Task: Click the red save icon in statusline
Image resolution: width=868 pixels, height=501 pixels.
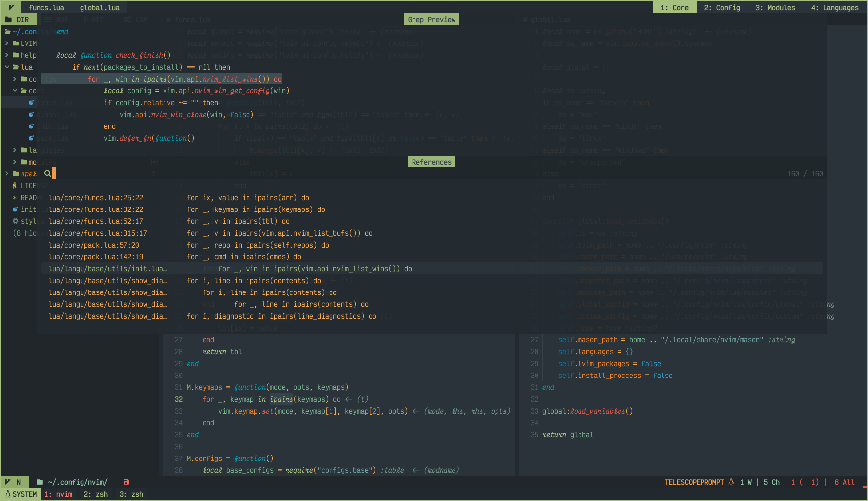Action: tap(126, 482)
